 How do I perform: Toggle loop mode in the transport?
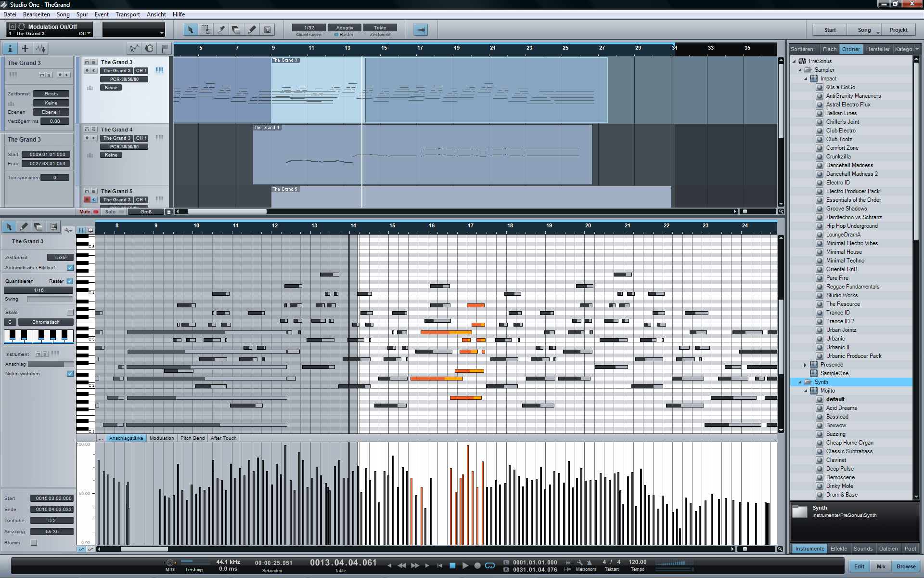[x=490, y=565]
